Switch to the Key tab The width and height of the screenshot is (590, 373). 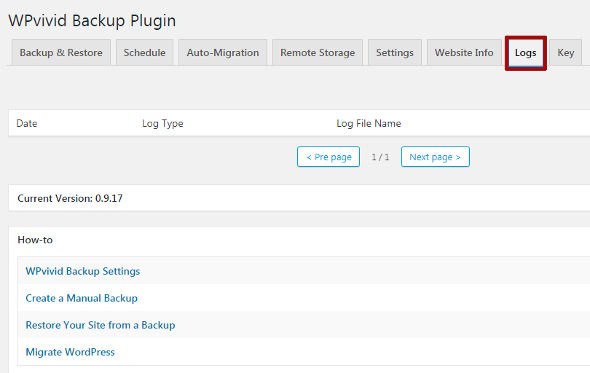tap(566, 53)
